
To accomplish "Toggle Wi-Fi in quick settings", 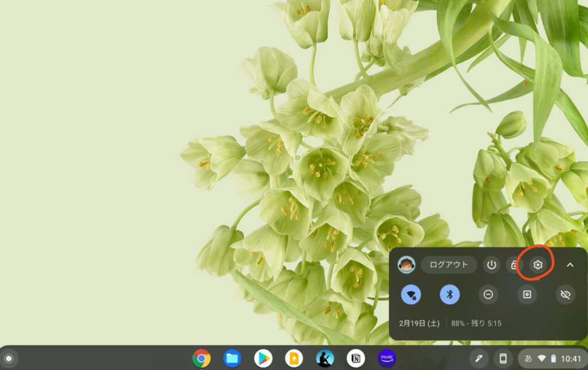I will 411,295.
